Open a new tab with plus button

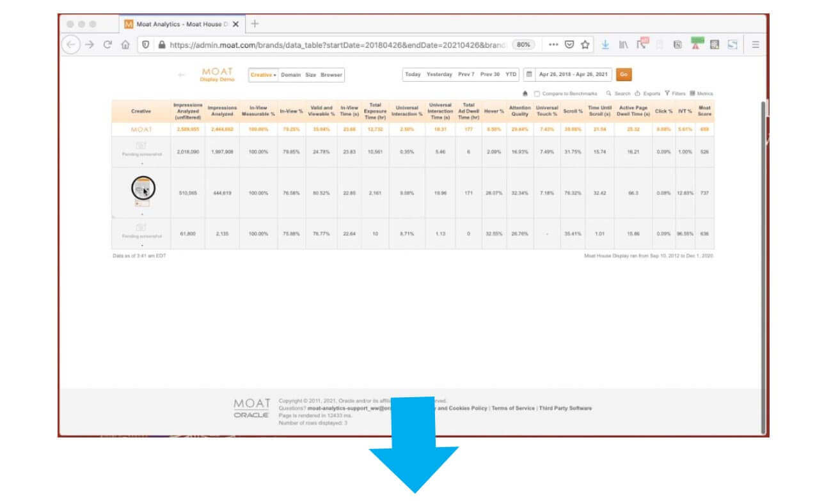[x=255, y=24]
